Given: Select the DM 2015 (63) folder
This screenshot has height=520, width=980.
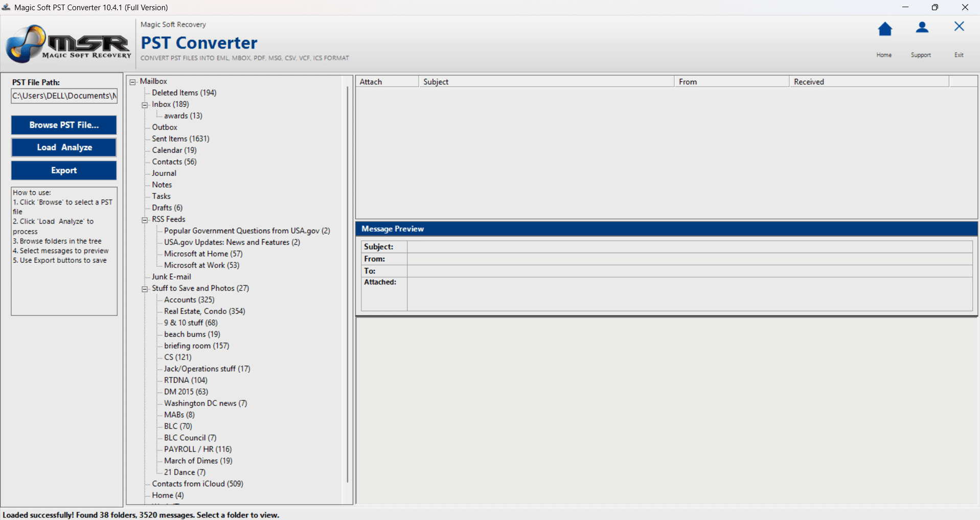Looking at the screenshot, I should coord(186,392).
